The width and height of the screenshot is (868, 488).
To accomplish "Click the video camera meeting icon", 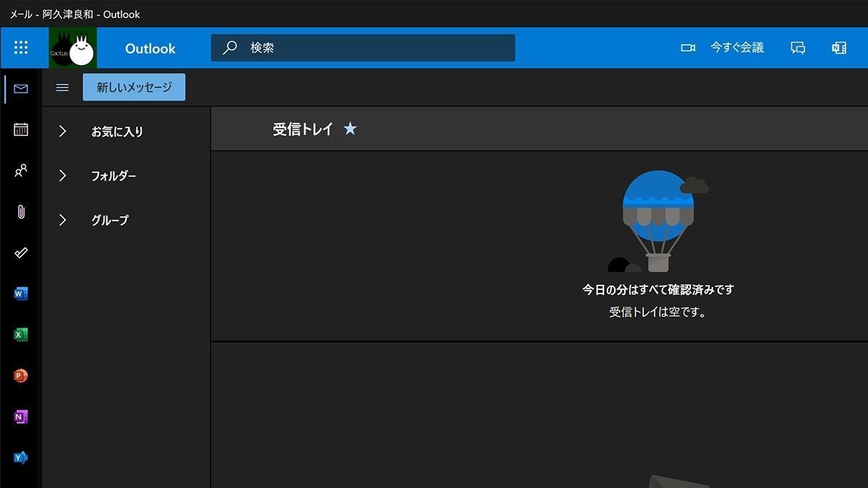I will tap(688, 48).
